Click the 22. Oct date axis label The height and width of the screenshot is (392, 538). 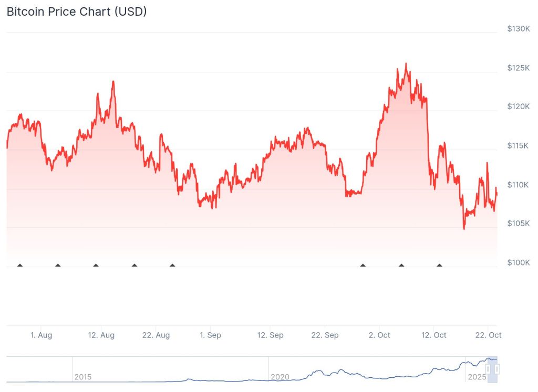click(x=488, y=335)
